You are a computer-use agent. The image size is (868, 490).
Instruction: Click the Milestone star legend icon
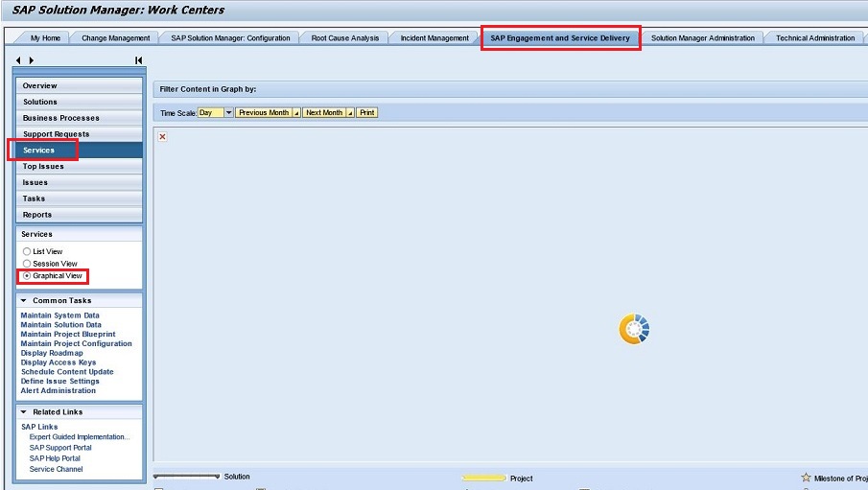[x=806, y=478]
